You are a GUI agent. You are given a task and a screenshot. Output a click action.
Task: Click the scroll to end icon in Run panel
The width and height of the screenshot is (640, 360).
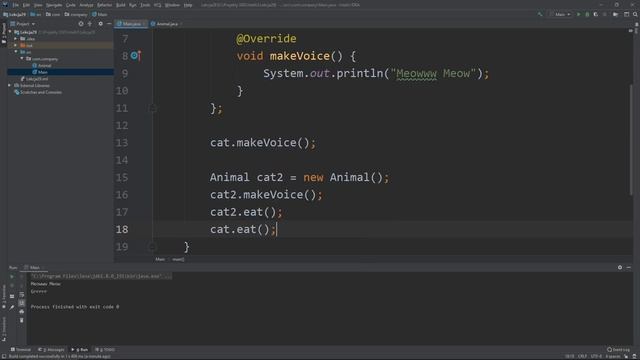22,303
